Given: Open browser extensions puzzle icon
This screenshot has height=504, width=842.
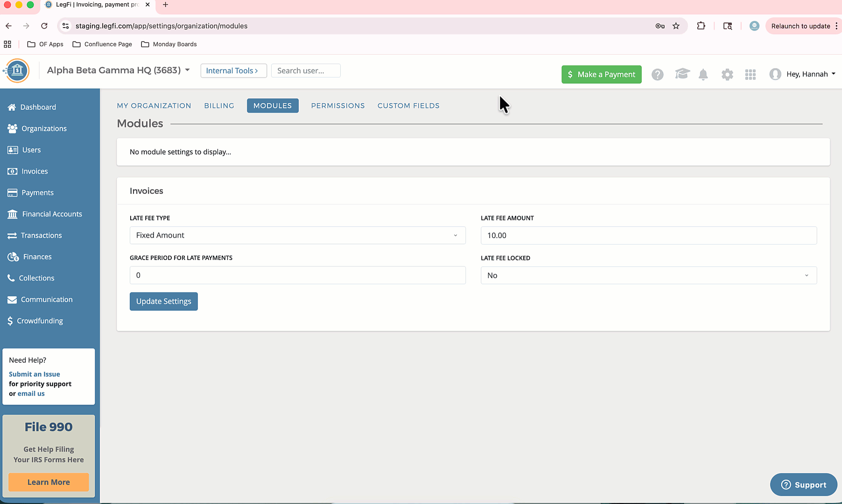Looking at the screenshot, I should click(701, 26).
